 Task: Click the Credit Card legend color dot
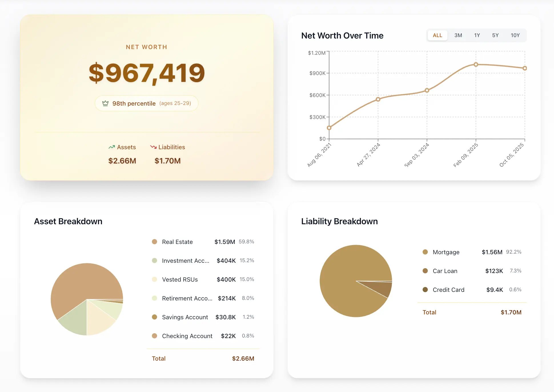[425, 290]
